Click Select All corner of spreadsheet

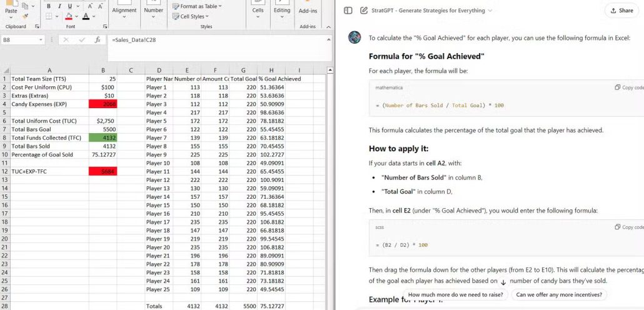(5, 70)
